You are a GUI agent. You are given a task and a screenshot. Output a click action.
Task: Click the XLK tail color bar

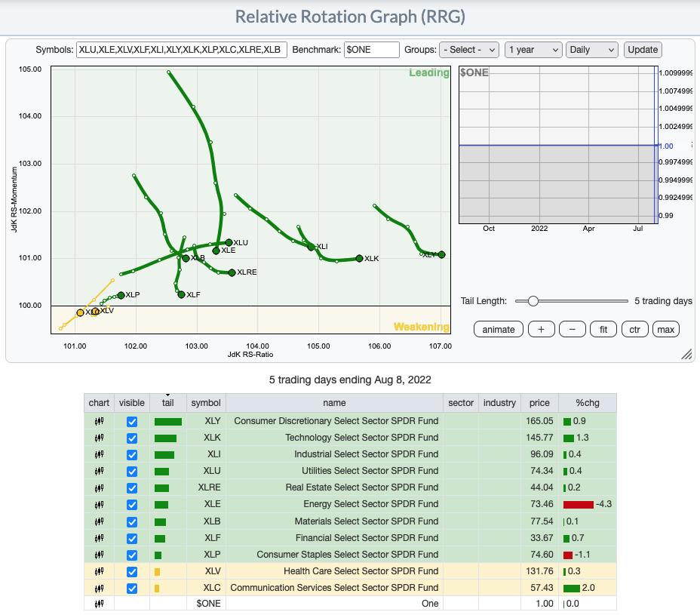(165, 438)
